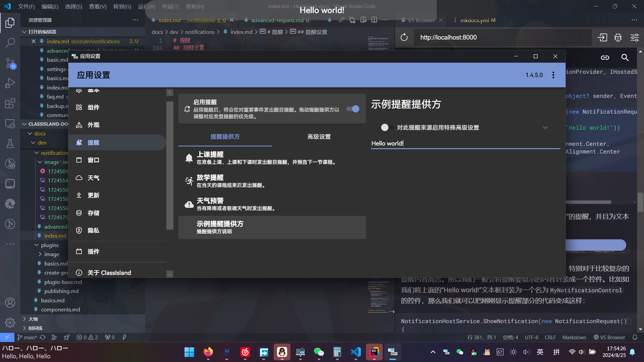Disable the 启用提醒 toggle
Image resolution: width=644 pixels, height=362 pixels.
[353, 109]
